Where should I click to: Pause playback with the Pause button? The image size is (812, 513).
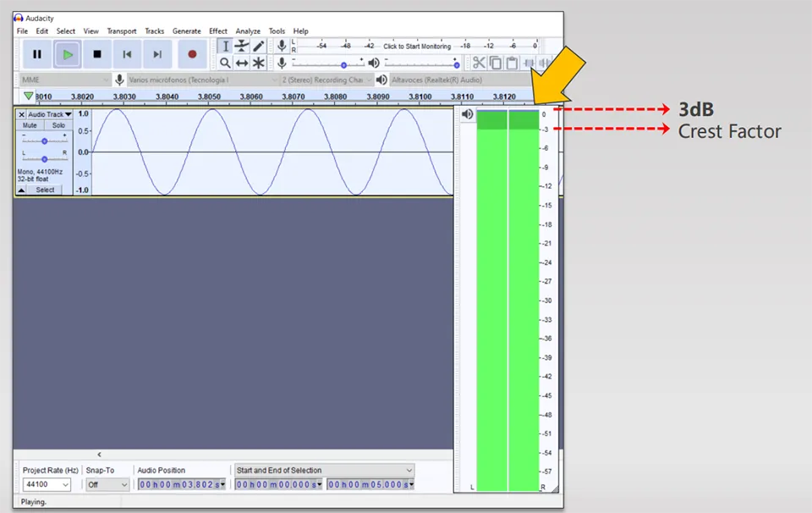(36, 54)
